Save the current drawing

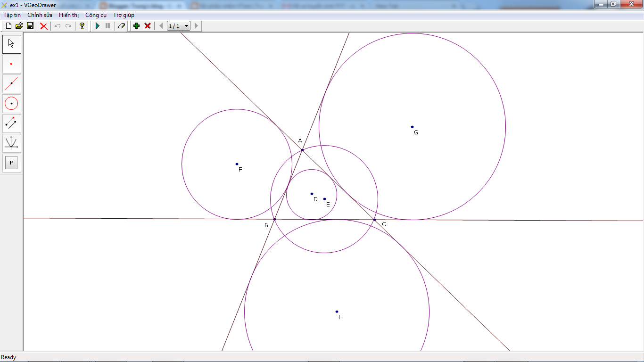tap(30, 26)
